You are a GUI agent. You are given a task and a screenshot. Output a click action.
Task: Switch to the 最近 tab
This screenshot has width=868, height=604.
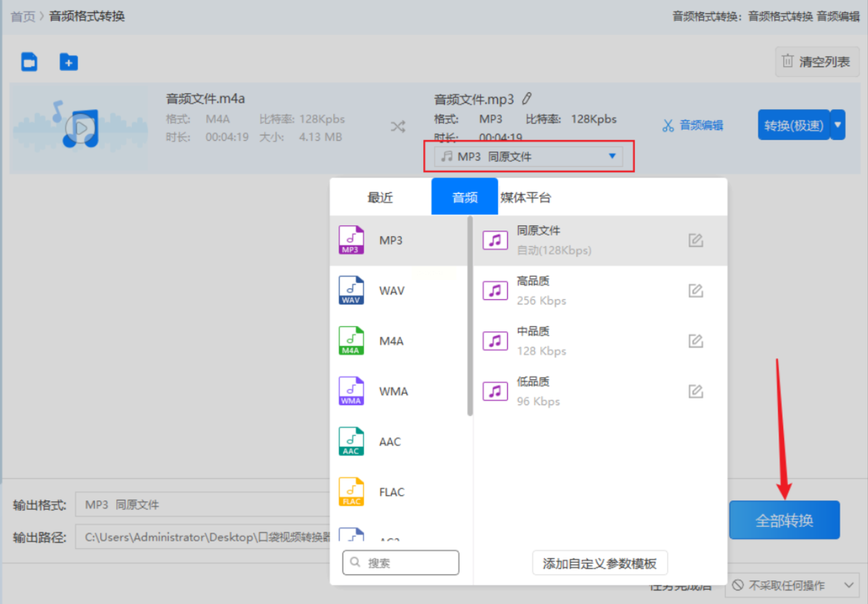(x=380, y=197)
